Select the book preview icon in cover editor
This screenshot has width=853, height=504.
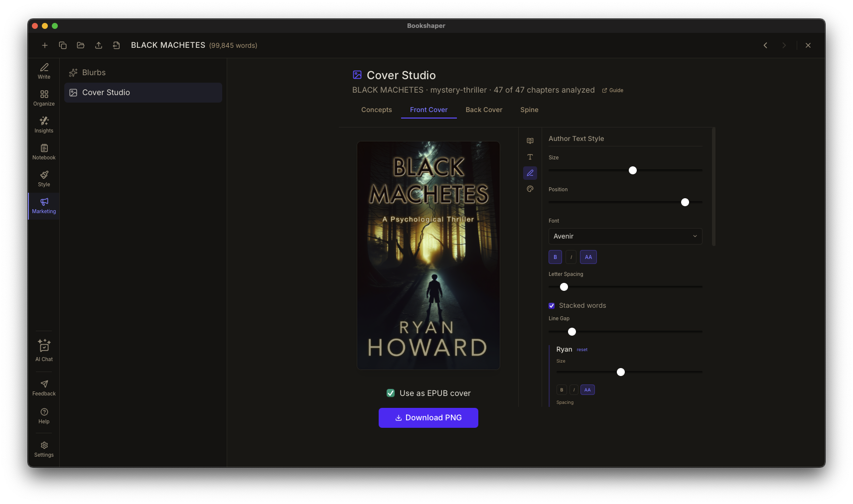530,141
